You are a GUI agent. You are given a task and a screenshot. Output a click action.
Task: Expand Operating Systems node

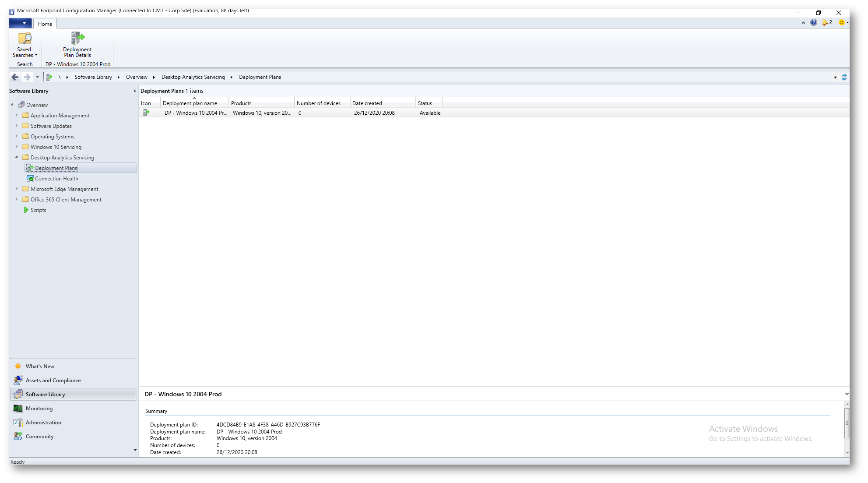point(17,136)
